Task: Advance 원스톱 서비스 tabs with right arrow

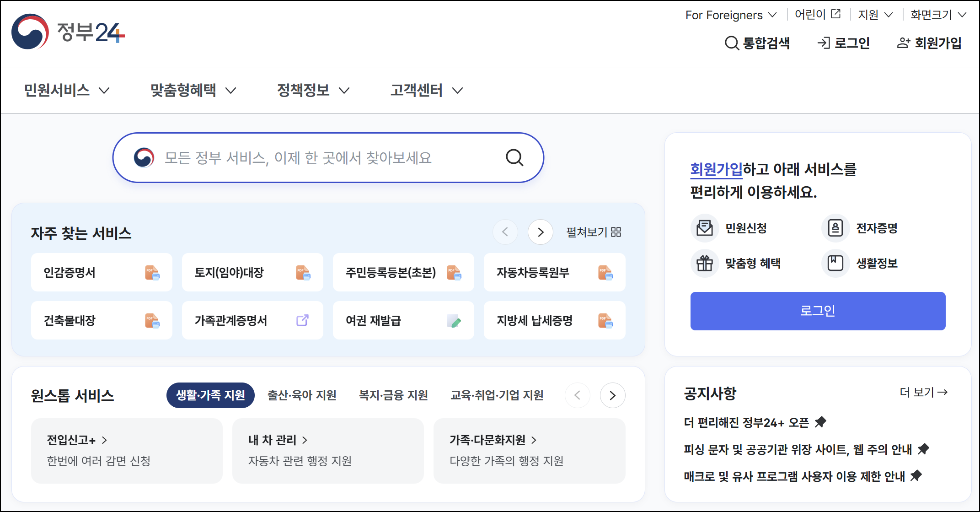Action: [612, 395]
